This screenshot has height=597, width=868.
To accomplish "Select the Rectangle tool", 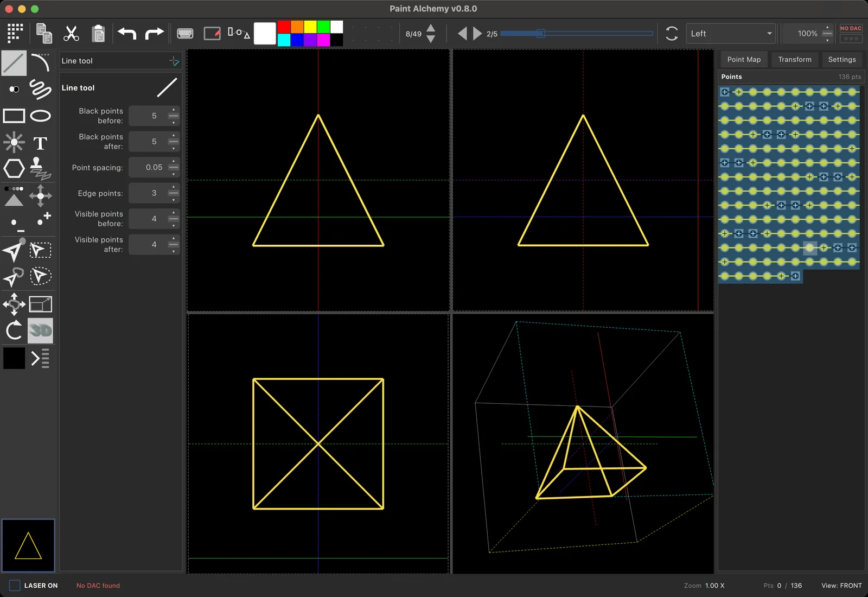I will [x=14, y=116].
